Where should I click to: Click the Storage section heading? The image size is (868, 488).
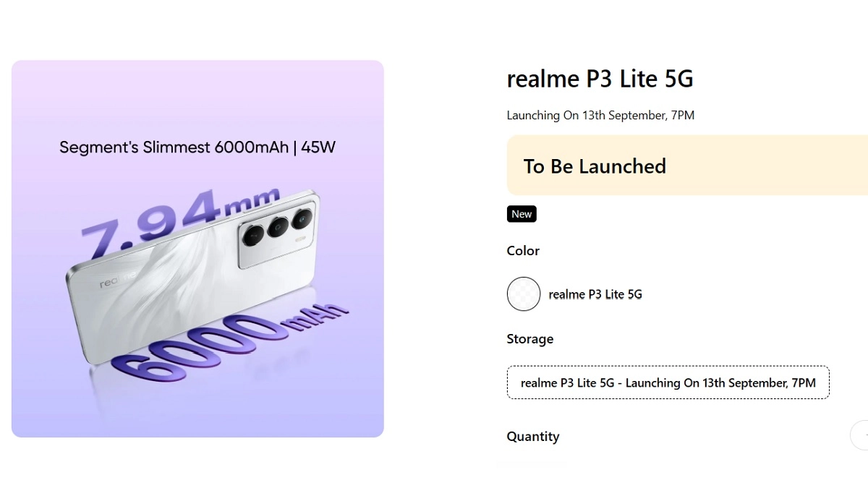coord(529,339)
